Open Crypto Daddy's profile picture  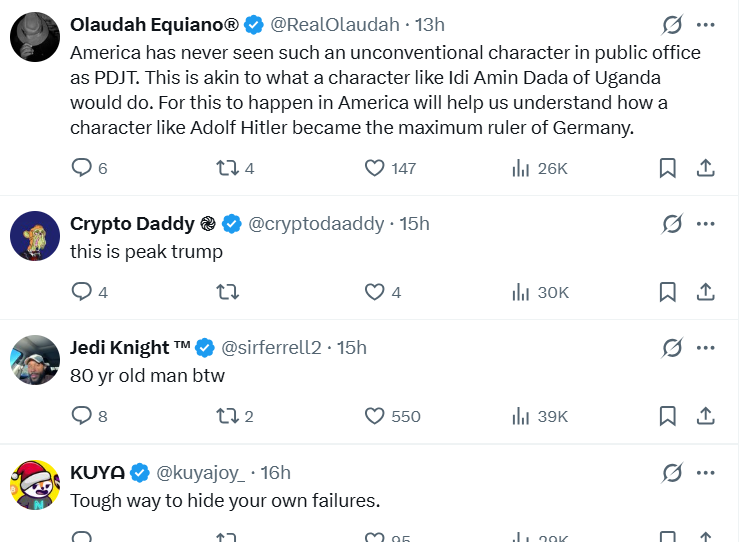pos(35,236)
